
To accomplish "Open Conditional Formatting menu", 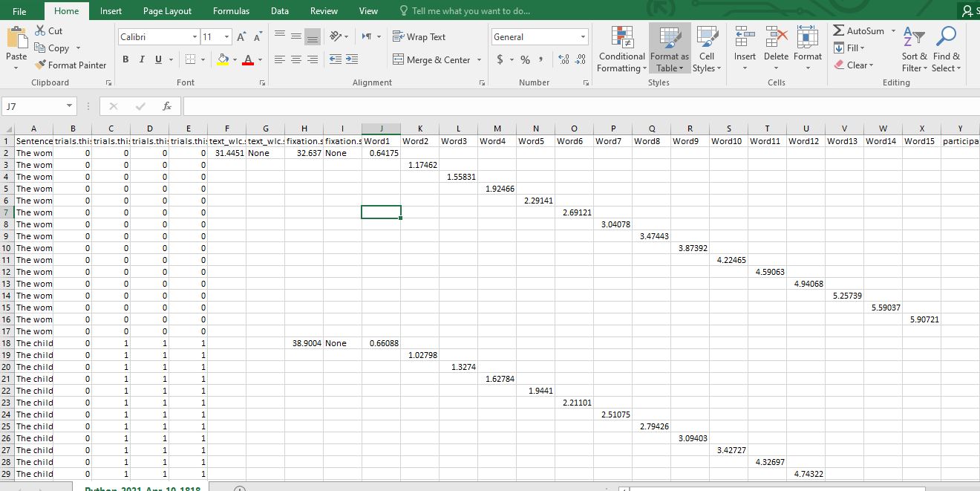I will click(622, 48).
